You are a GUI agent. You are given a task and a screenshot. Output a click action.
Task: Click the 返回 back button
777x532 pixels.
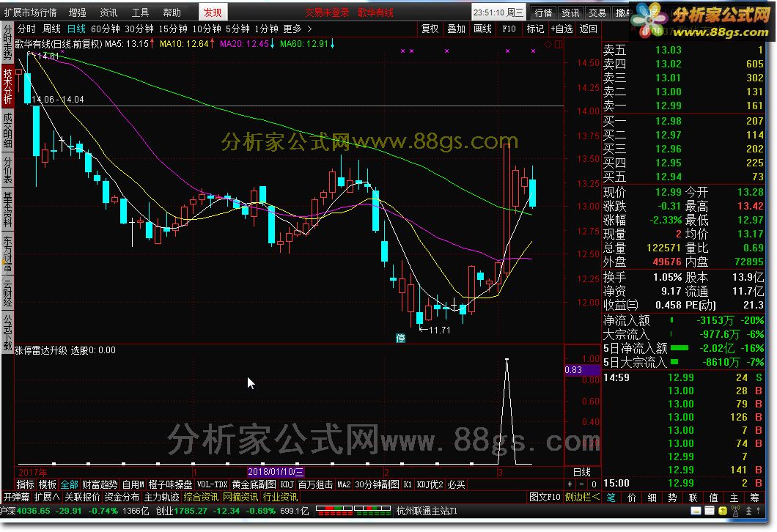point(588,29)
